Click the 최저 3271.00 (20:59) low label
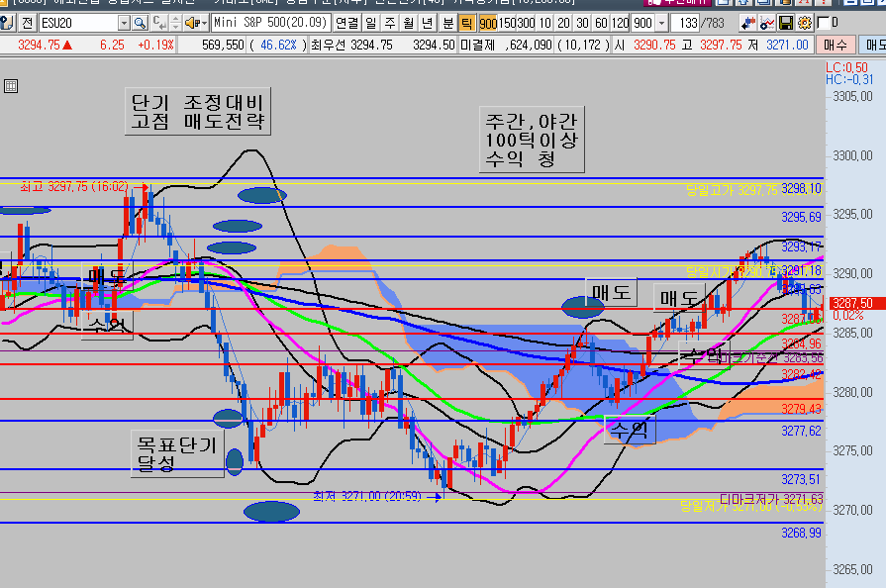This screenshot has height=588, width=886. 367,496
